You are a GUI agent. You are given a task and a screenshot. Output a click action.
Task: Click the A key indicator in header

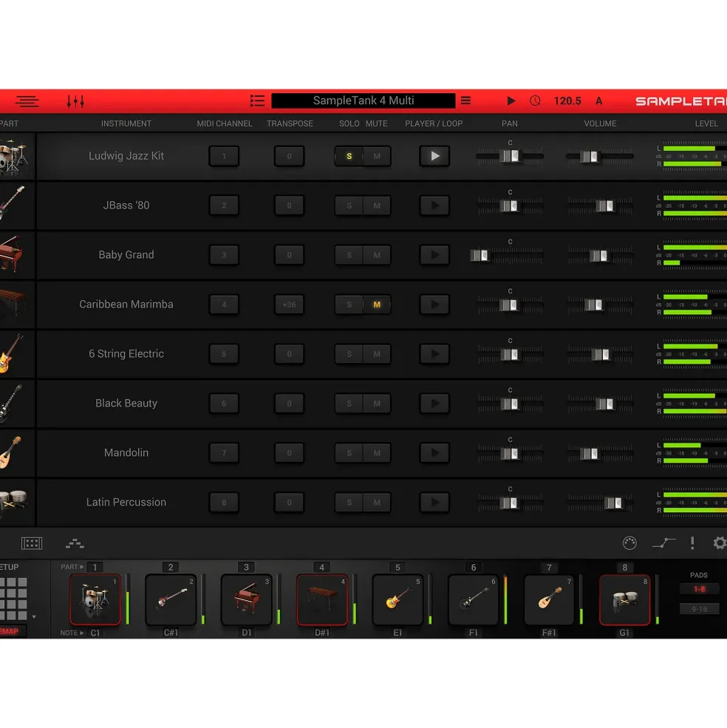(x=599, y=101)
